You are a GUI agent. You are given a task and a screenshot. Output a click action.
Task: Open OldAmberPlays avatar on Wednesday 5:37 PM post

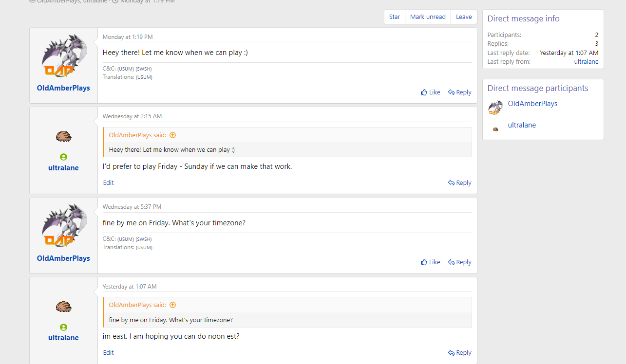(64, 226)
